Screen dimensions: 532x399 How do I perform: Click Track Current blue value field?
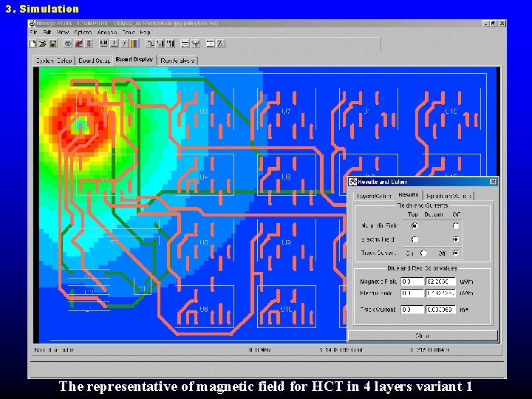412,310
